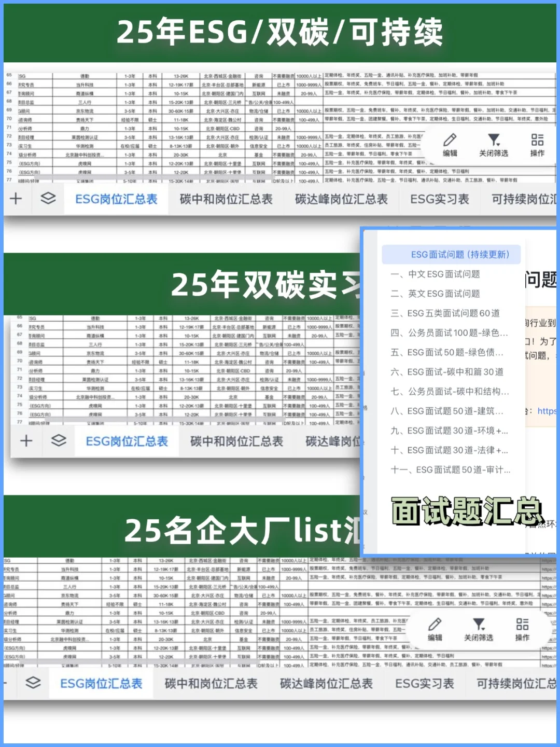Click the + icon to add a new sheet
560x747 pixels.
[x=16, y=199]
